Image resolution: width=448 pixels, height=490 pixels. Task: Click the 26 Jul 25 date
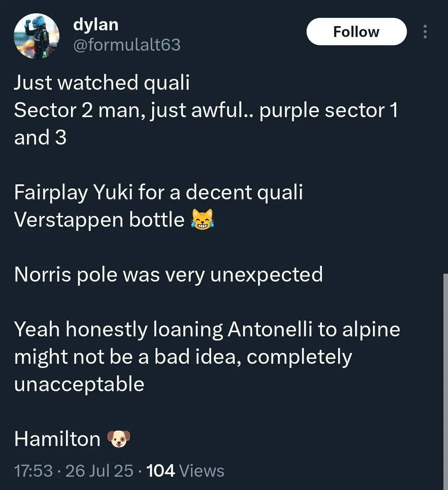click(x=99, y=470)
